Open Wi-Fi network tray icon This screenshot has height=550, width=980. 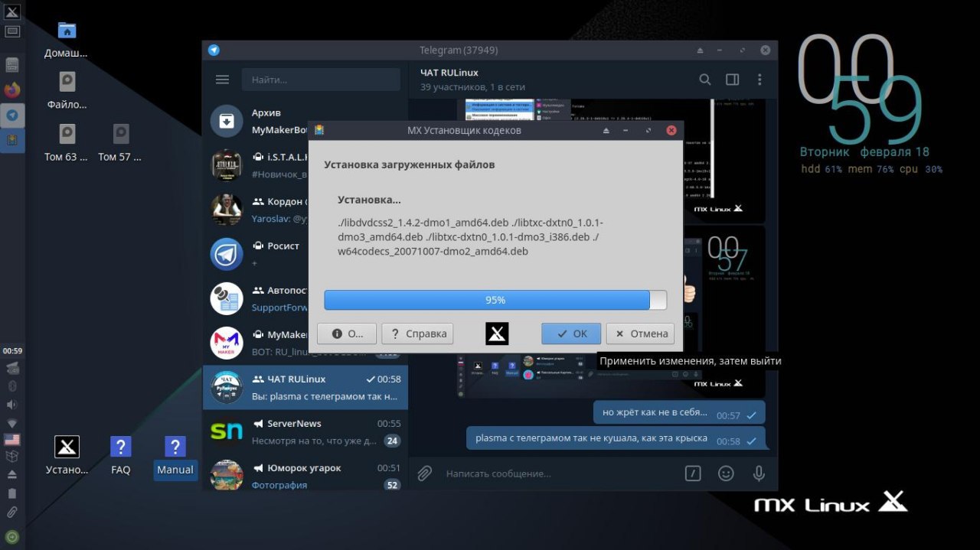12,422
